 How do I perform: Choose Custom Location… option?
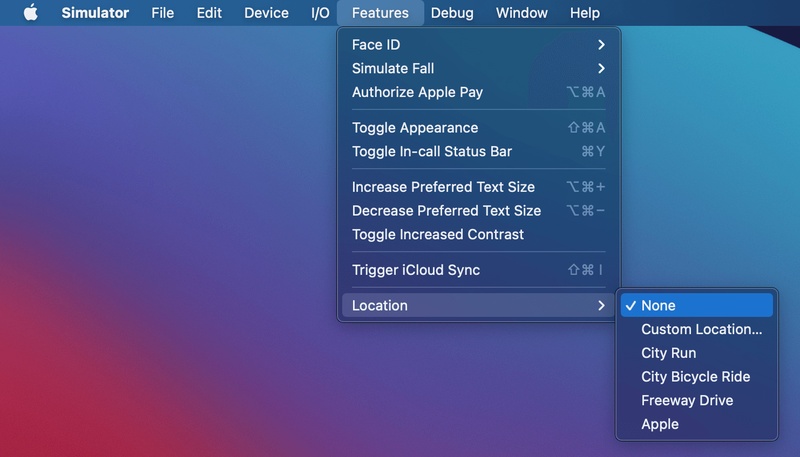tap(696, 329)
